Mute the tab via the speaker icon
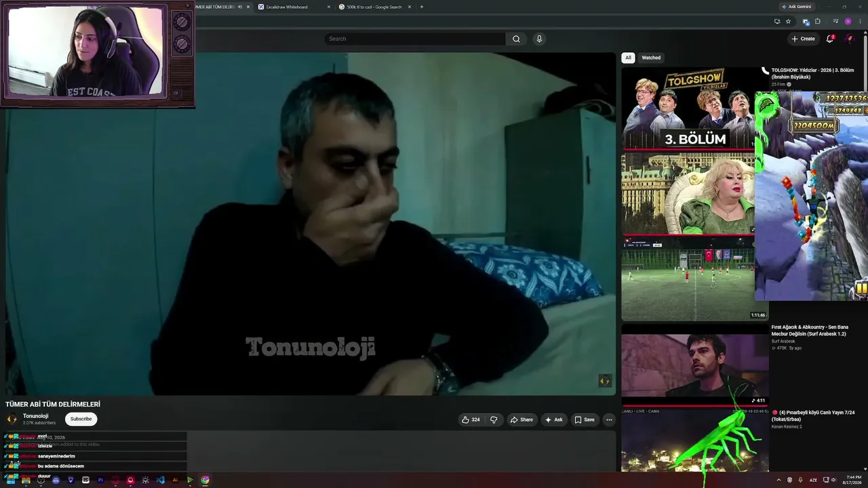 pos(240,7)
